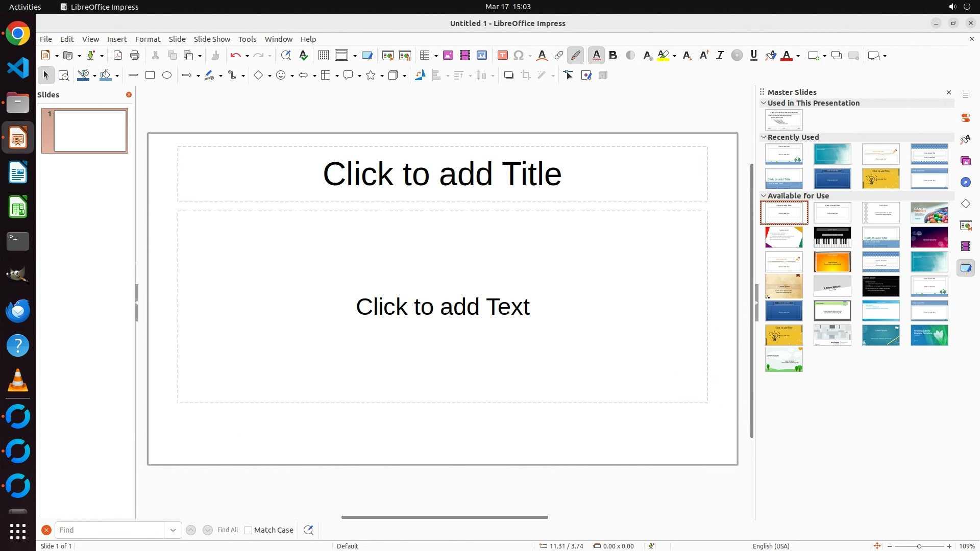
Task: Collapse the Available for Use section
Action: point(764,196)
